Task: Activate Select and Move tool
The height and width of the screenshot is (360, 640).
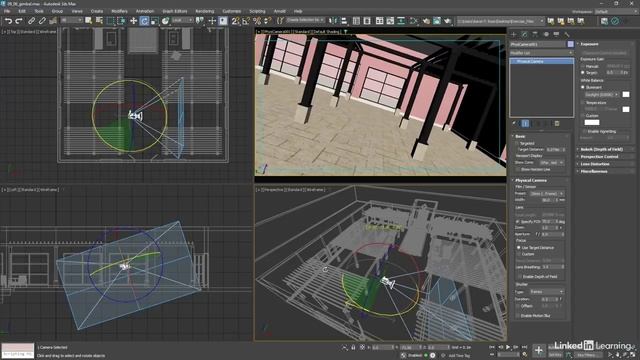Action: point(133,21)
